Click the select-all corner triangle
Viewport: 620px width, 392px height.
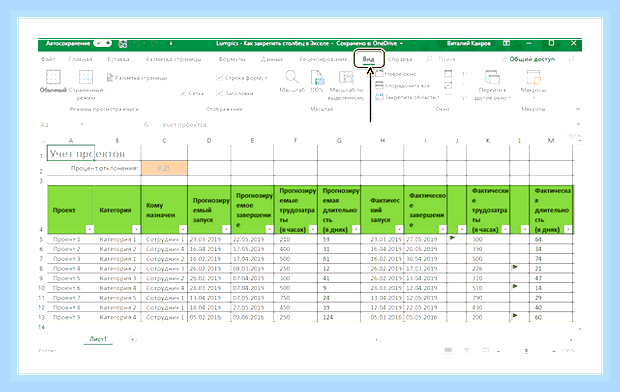tap(43, 141)
